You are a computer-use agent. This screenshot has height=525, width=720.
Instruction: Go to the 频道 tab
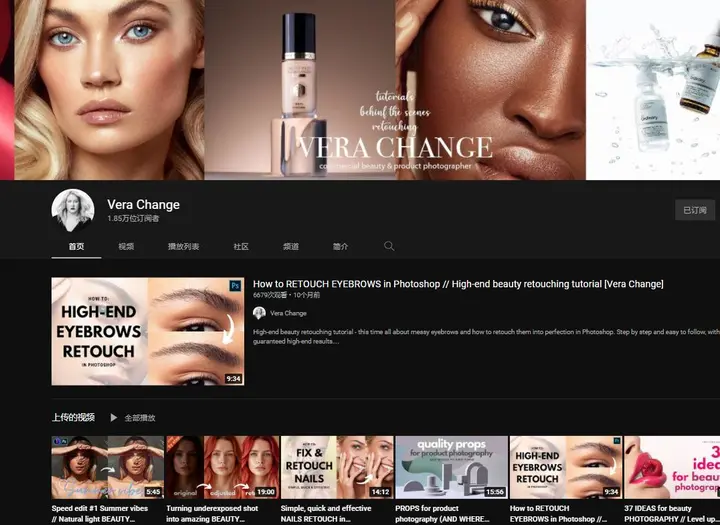coord(291,247)
